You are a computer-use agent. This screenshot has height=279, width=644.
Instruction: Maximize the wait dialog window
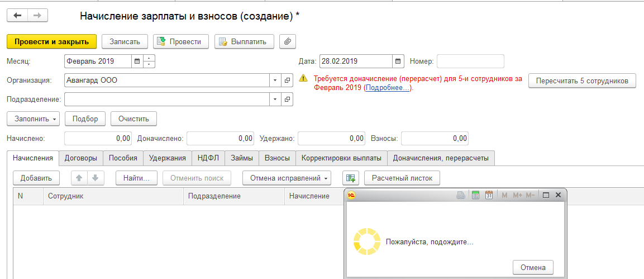tap(546, 196)
